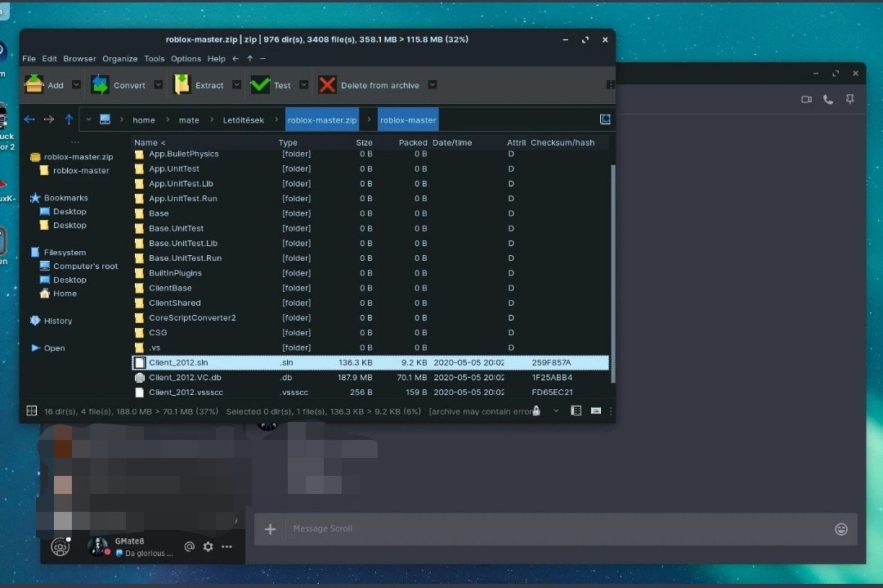The height and width of the screenshot is (588, 883).
Task: Click the status bar panel icon beside details view
Action: [x=596, y=411]
